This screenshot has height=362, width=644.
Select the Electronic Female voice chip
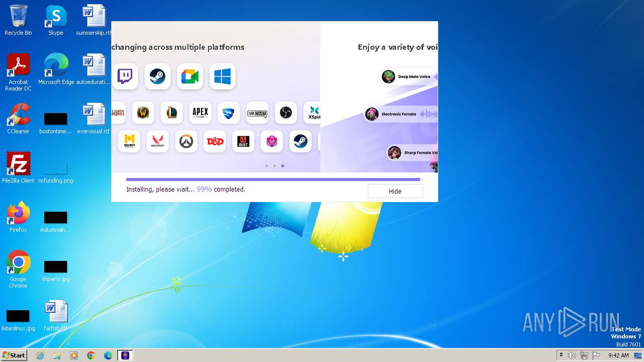[x=401, y=114]
